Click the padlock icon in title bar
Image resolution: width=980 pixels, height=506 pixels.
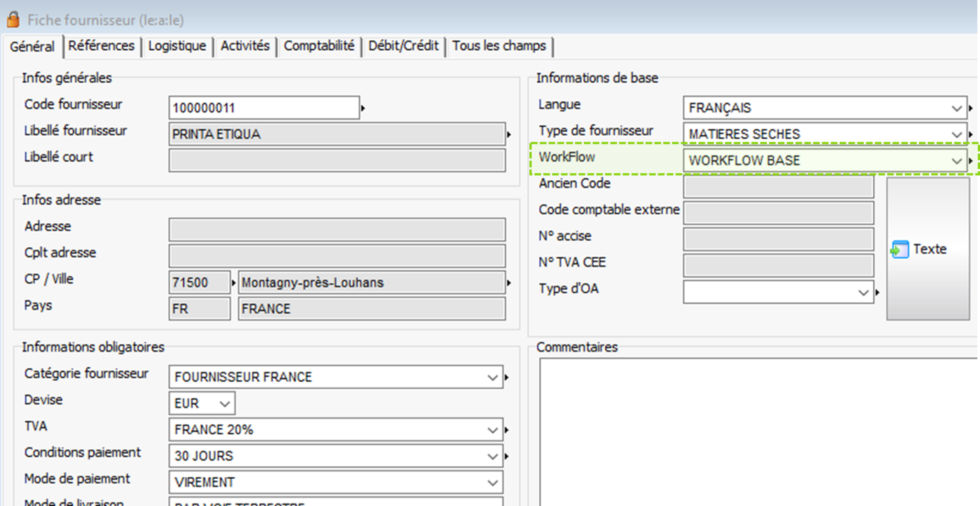[x=13, y=20]
